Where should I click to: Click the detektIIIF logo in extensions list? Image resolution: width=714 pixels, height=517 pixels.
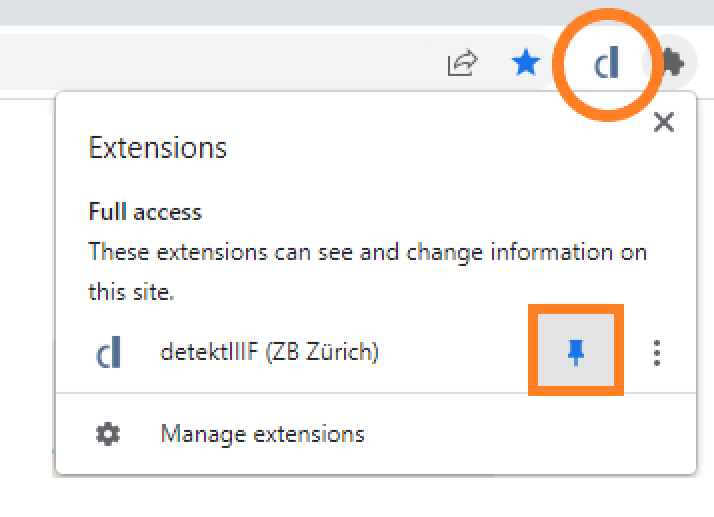[108, 352]
